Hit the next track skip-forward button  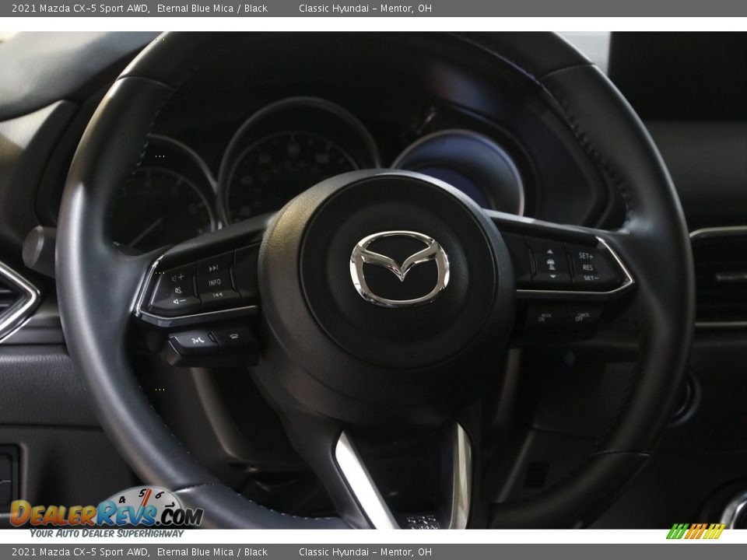coord(213,268)
